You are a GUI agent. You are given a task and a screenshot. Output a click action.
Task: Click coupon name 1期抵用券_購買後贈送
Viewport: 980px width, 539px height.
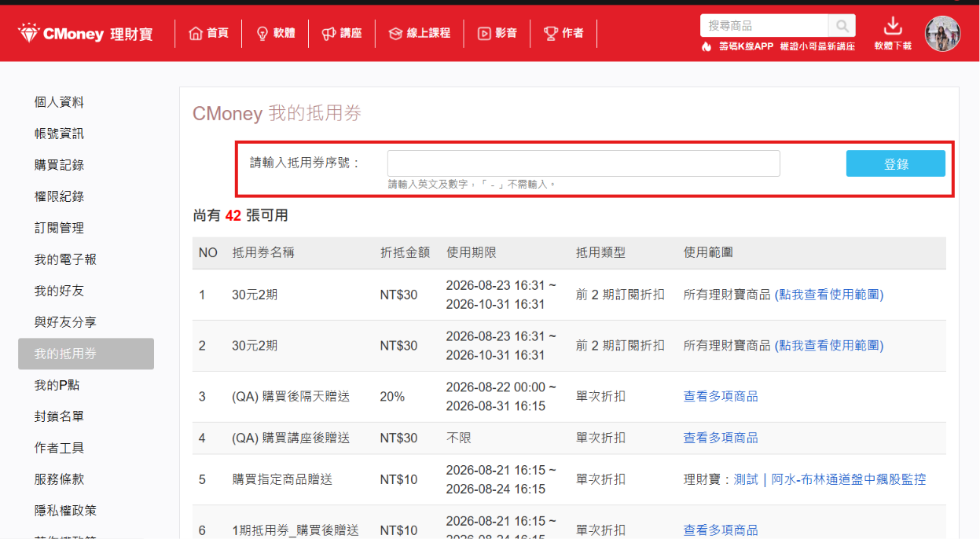(x=295, y=530)
